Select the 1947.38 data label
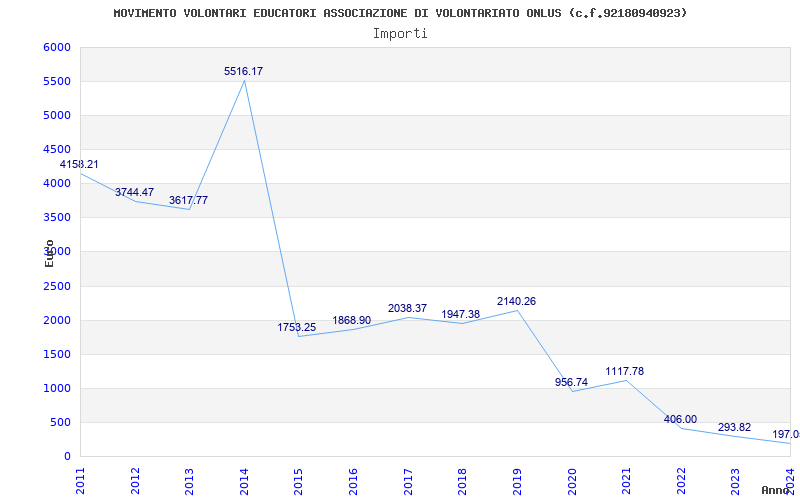 point(460,314)
